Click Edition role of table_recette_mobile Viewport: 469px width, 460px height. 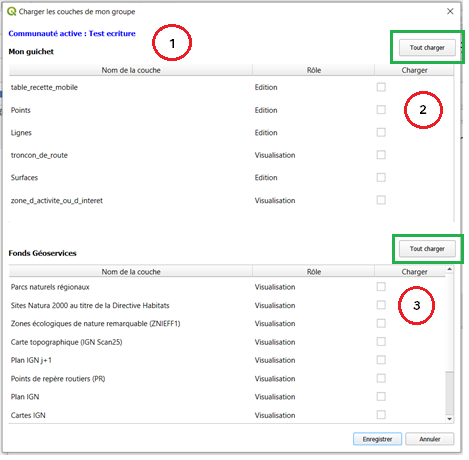(x=266, y=87)
